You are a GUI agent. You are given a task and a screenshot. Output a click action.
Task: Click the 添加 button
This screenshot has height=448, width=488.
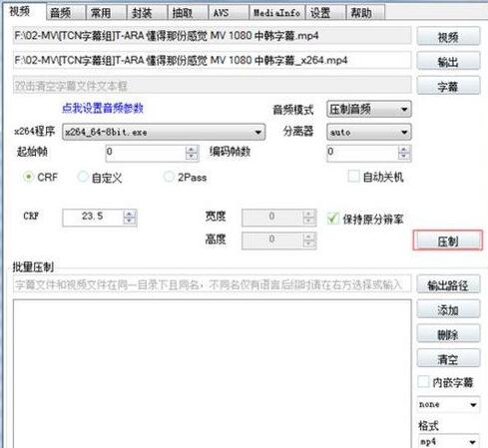(448, 309)
